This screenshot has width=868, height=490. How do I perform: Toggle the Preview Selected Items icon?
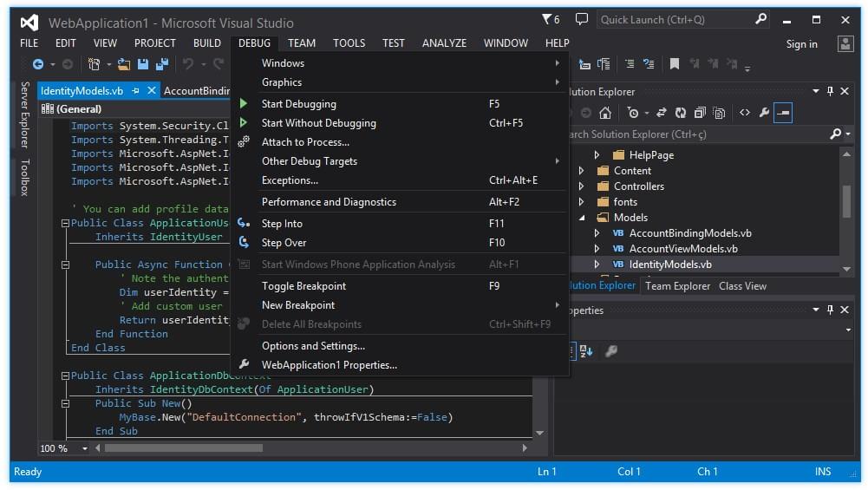783,113
